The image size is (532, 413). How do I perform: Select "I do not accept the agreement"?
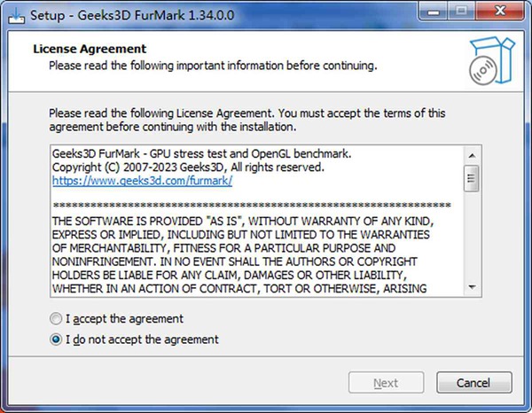(x=59, y=339)
